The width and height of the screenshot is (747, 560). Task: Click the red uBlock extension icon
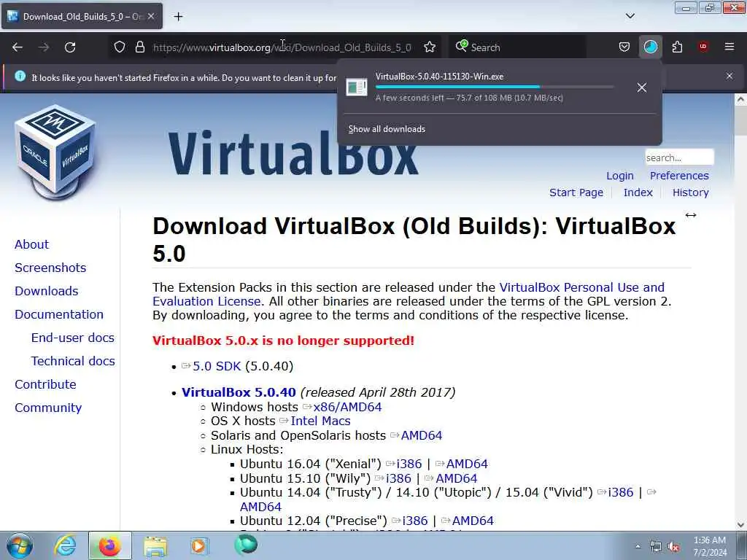point(703,47)
